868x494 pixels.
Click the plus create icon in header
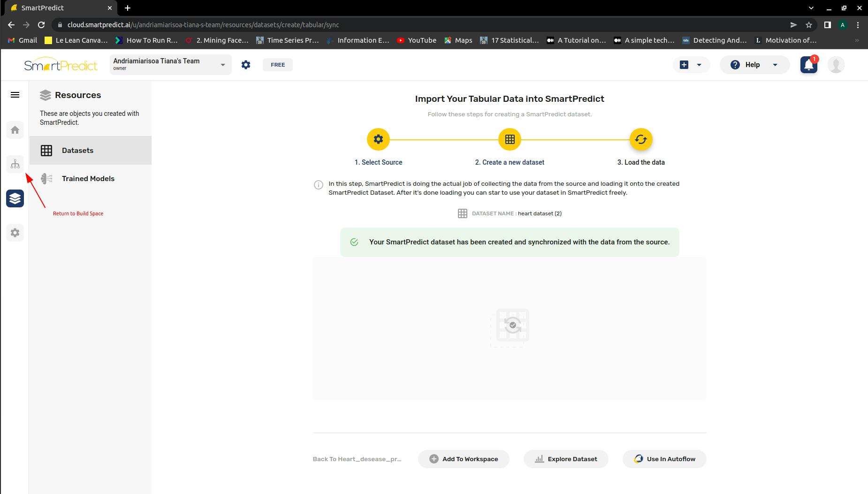(684, 65)
